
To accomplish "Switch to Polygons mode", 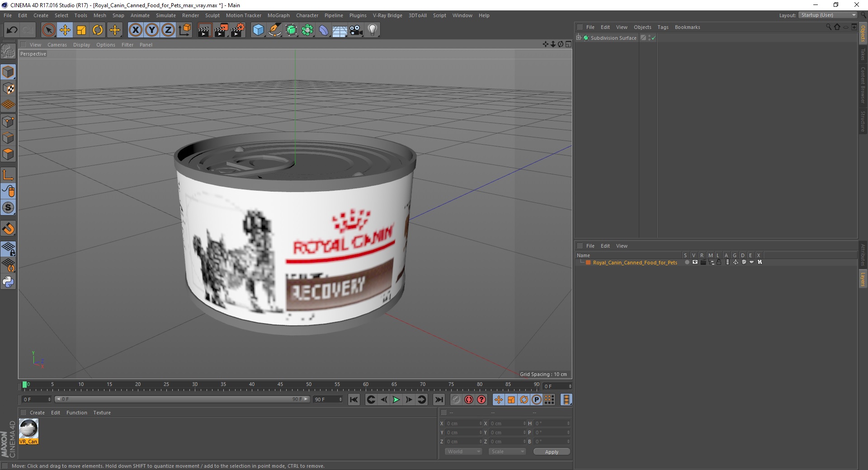I will (8, 154).
